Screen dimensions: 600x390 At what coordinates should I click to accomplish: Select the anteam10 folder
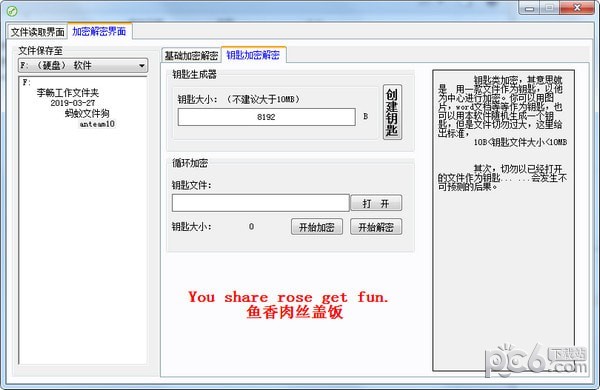coord(97,124)
